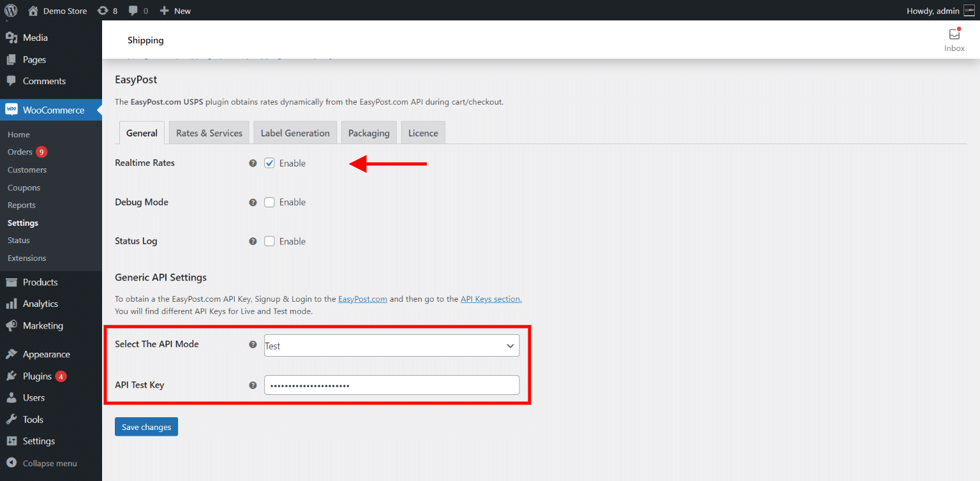Open WooCommerce Settings submenu item
The image size is (980, 481).
[x=23, y=223]
